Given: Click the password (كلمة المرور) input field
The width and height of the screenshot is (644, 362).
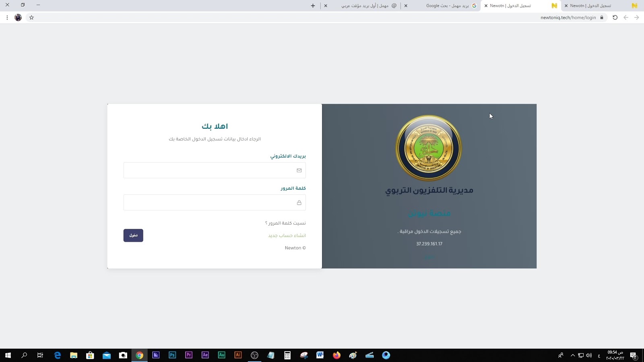Looking at the screenshot, I should (x=215, y=202).
